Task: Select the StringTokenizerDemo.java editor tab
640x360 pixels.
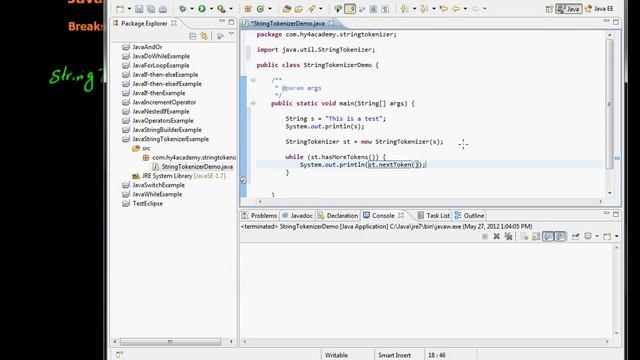Action: click(x=289, y=23)
